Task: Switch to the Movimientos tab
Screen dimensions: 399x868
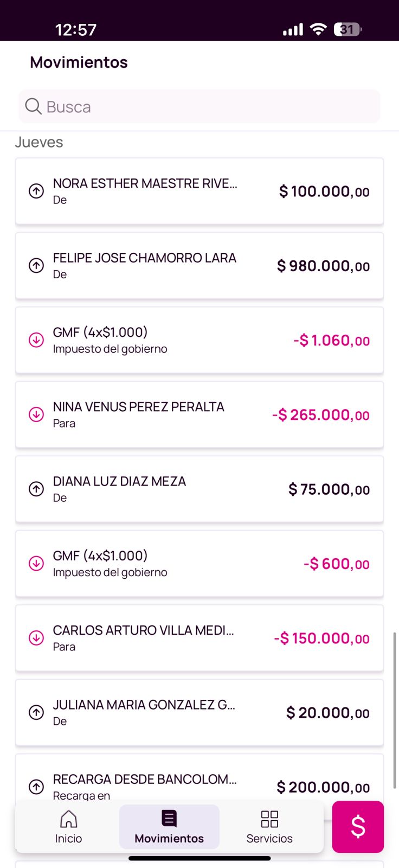Action: [x=169, y=826]
